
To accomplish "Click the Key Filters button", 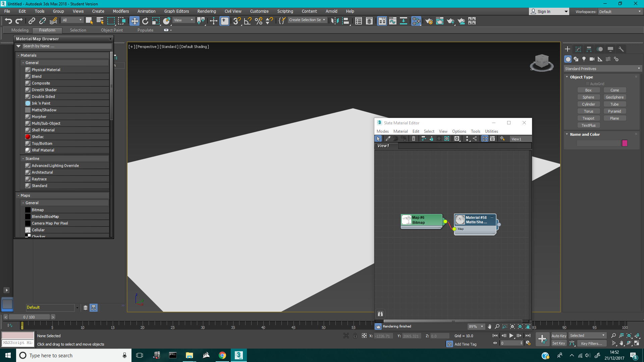I will point(592,343).
